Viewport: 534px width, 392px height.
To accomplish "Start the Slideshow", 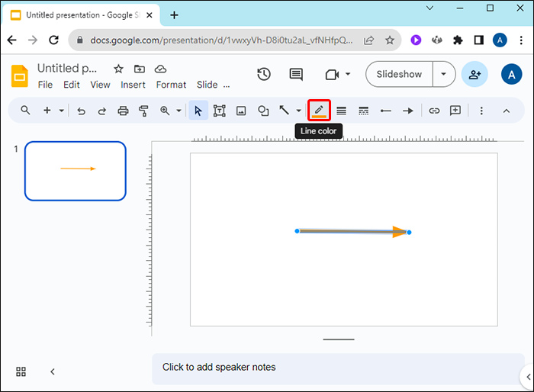I will click(399, 74).
